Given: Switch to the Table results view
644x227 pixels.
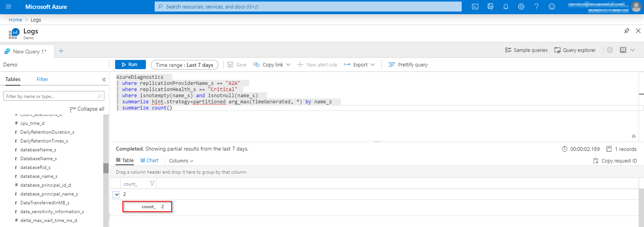Looking at the screenshot, I should (x=125, y=160).
